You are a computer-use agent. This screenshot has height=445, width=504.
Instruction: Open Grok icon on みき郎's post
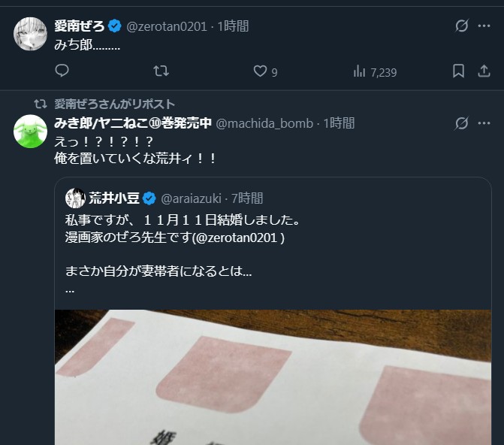pos(462,123)
